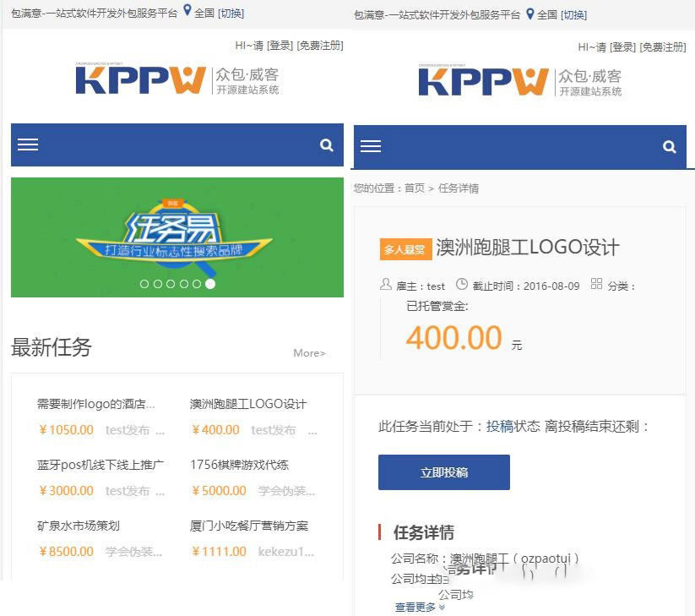Go to 首页 in the breadcrumb

click(415, 188)
